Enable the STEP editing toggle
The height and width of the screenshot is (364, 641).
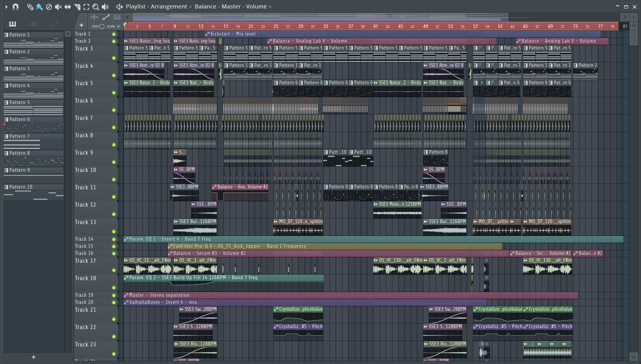(102, 26)
